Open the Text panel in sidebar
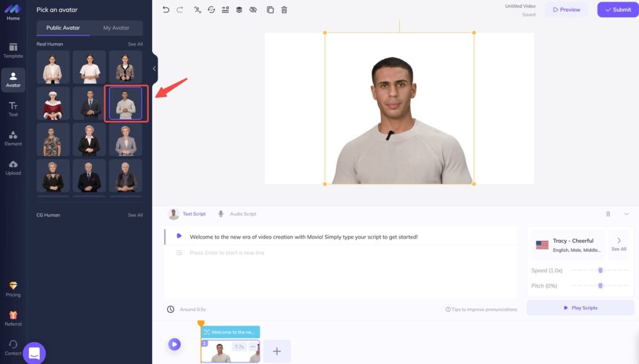639x364 pixels. click(x=13, y=109)
